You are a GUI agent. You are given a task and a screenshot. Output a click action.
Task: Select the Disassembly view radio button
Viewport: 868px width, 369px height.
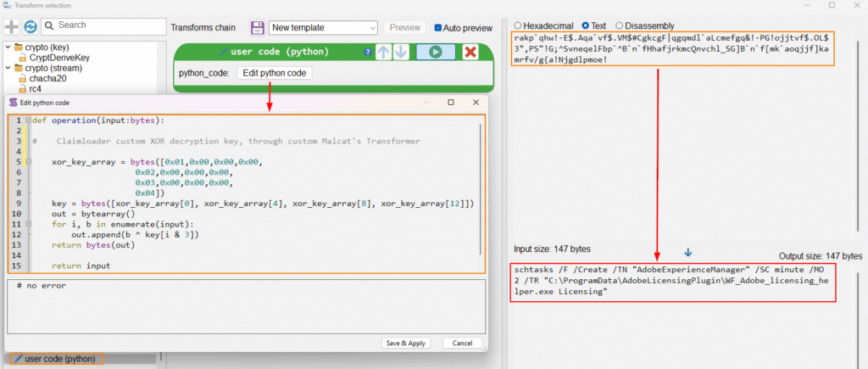(x=620, y=25)
